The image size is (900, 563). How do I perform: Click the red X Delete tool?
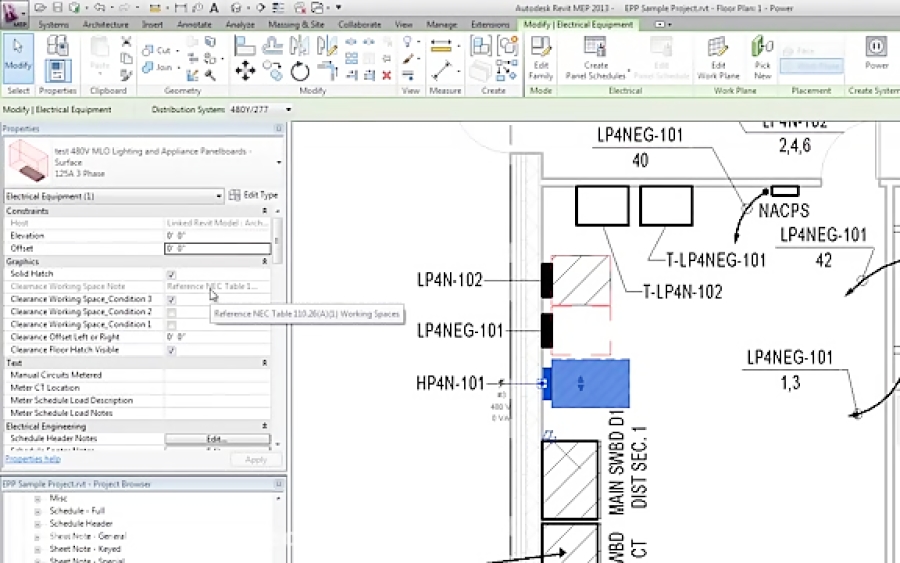(x=387, y=75)
